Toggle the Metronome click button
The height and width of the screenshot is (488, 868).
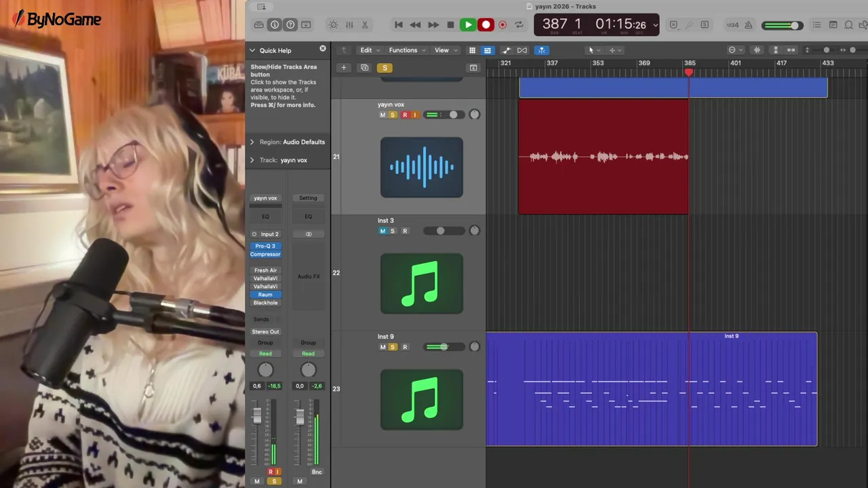coord(749,25)
